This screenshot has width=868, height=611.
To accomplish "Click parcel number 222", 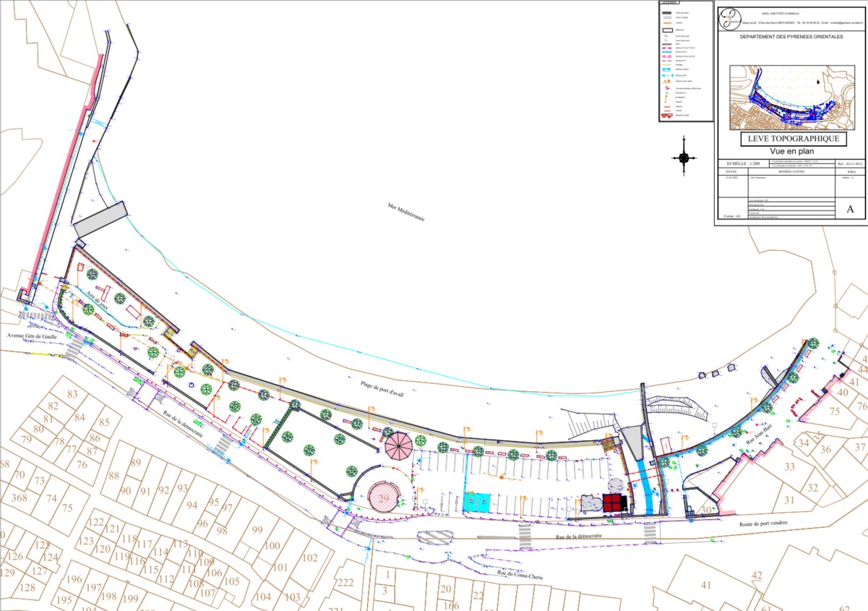I will (345, 584).
